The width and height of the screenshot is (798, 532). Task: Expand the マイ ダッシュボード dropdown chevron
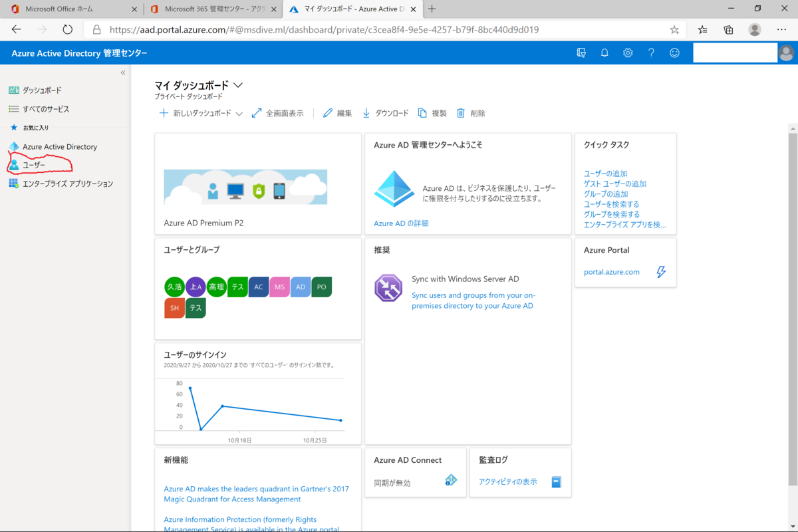pos(238,85)
